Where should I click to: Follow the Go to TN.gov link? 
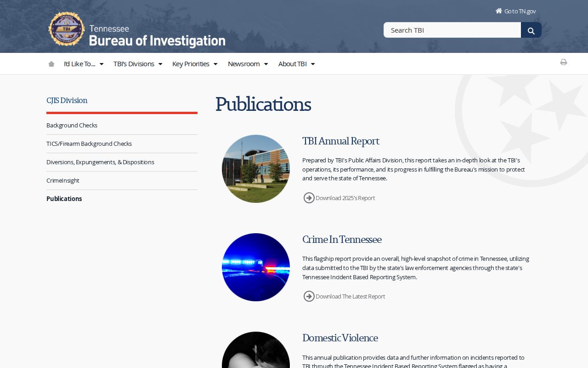[520, 11]
